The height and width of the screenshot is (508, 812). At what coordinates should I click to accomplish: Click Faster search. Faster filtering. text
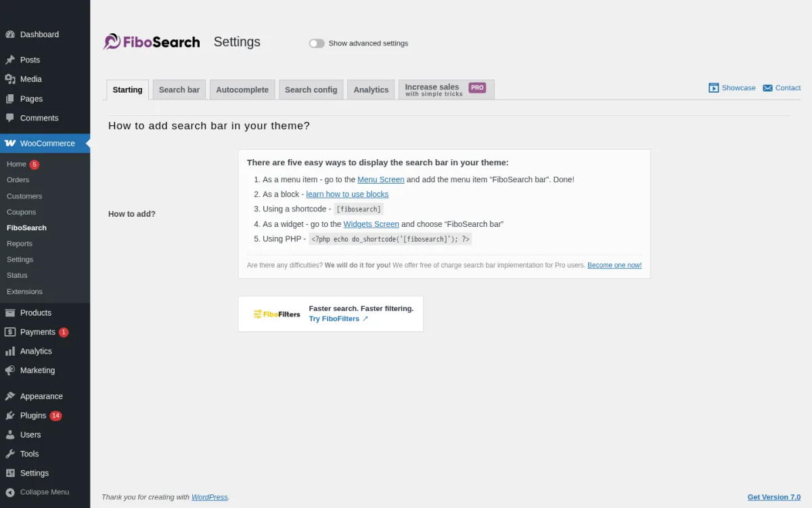(x=361, y=309)
